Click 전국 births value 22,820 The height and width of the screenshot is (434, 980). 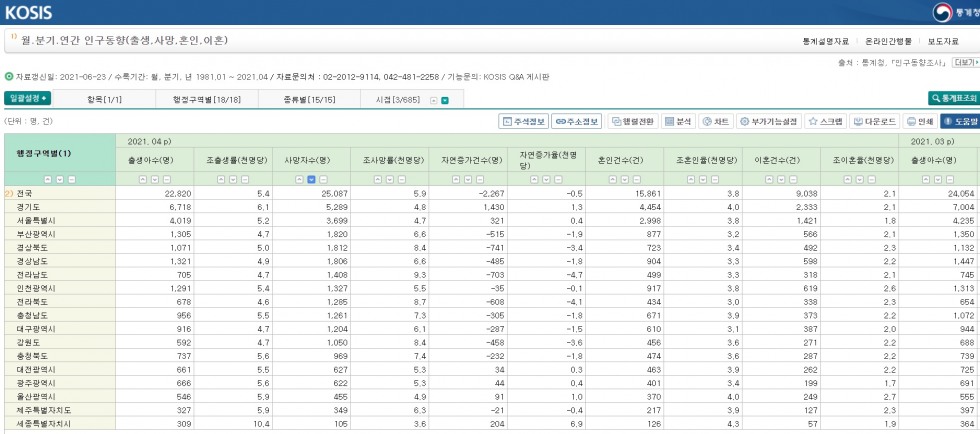(177, 193)
